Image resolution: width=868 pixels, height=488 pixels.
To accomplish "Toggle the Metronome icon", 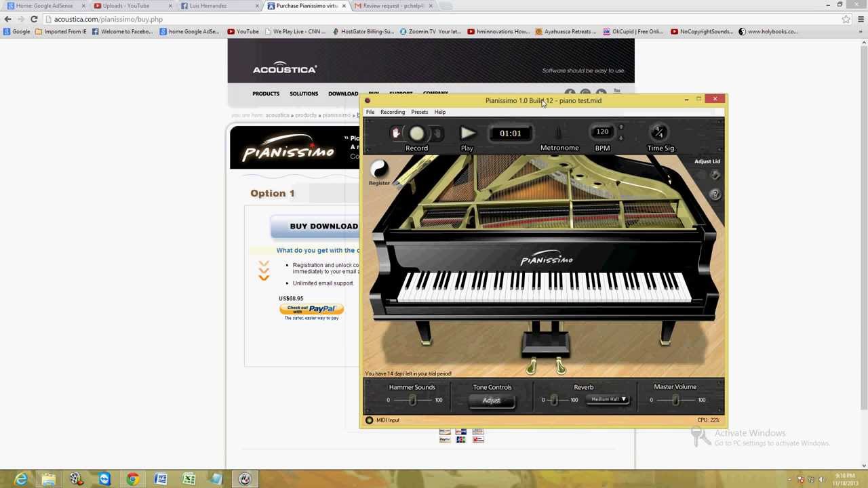I will (x=559, y=133).
